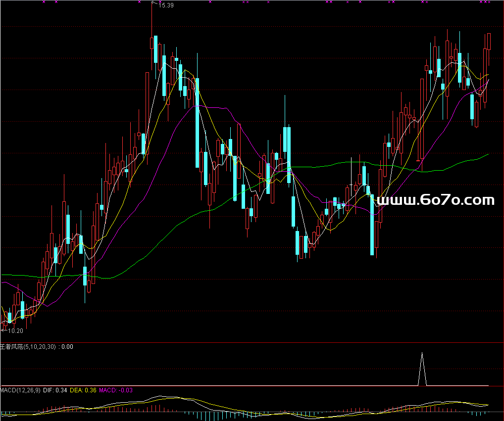The width and height of the screenshot is (504, 421).
Task: Click the arrow beside the 10.20 low
Action: (x=4, y=330)
